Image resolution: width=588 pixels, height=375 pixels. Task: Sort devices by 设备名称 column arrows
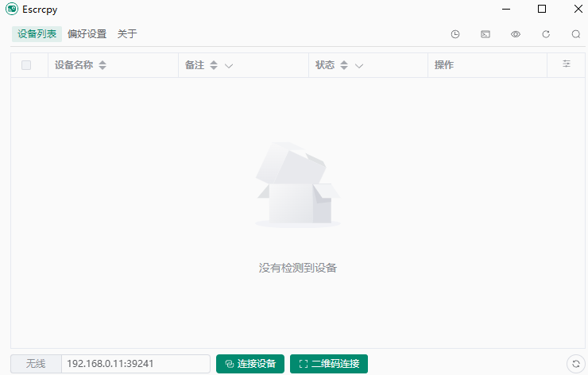pyautogui.click(x=103, y=65)
